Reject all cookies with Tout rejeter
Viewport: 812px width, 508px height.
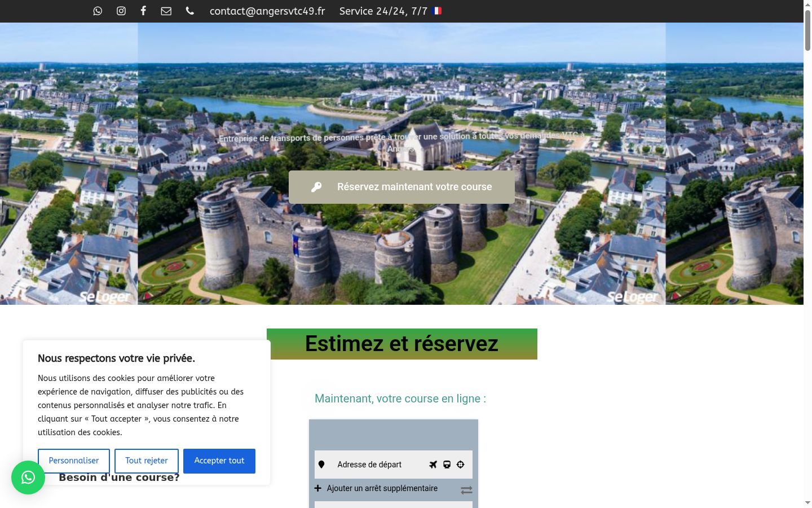[147, 461]
